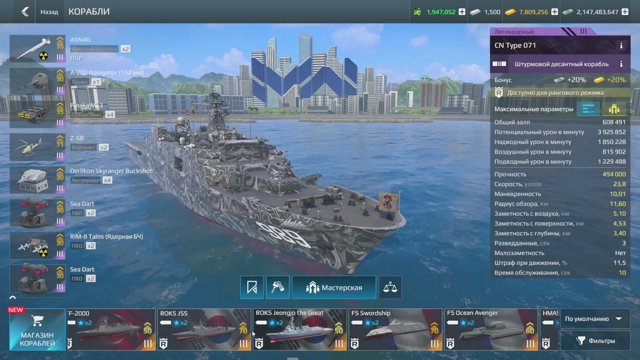Select the partially visible HMA ship card
This screenshot has width=640, height=360.
click(x=550, y=329)
